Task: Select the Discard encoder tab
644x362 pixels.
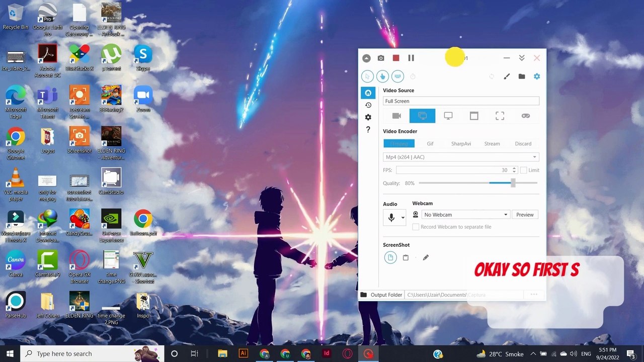Action: coord(523,144)
